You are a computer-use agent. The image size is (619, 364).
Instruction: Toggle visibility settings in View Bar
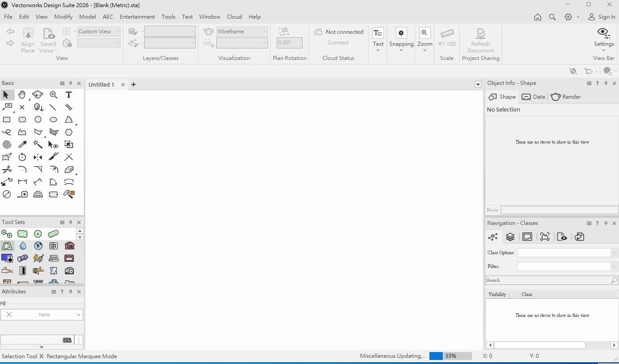coord(604,40)
